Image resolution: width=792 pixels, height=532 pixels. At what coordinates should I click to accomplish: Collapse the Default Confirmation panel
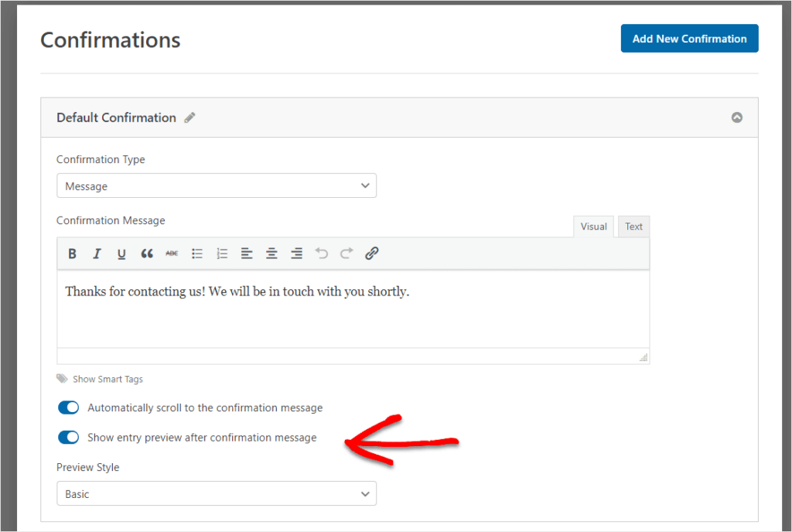tap(736, 117)
